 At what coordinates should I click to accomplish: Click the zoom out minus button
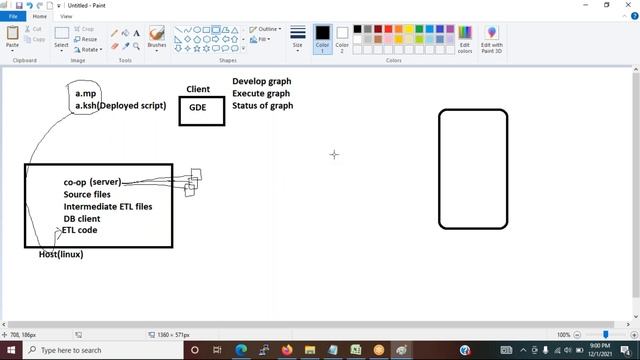coord(577,335)
